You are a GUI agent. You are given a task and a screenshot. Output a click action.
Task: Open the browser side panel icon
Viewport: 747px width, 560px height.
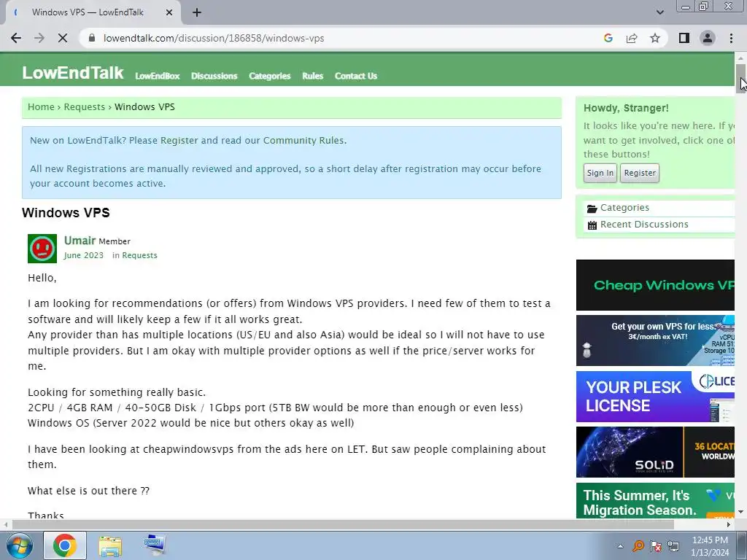click(x=684, y=38)
